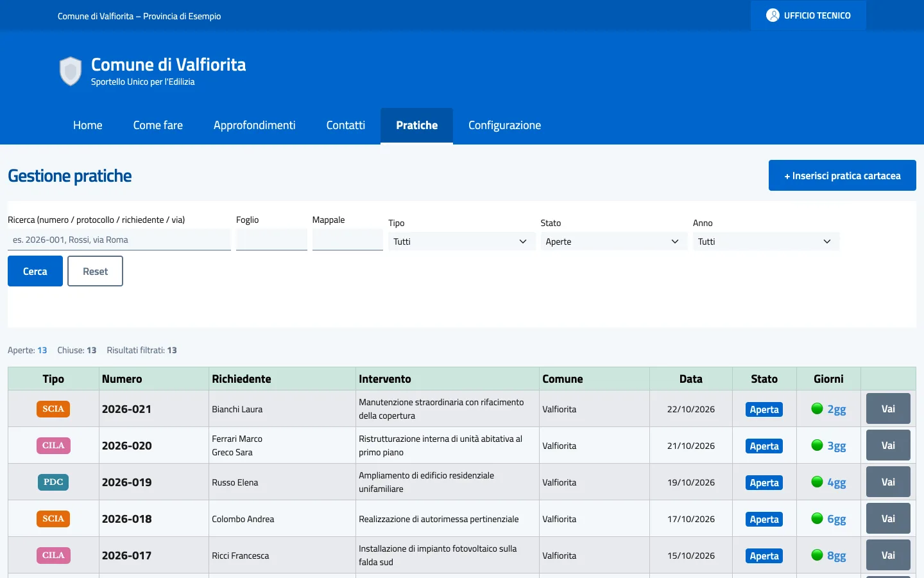The width and height of the screenshot is (924, 578).
Task: Click the Data column header
Action: click(x=691, y=379)
